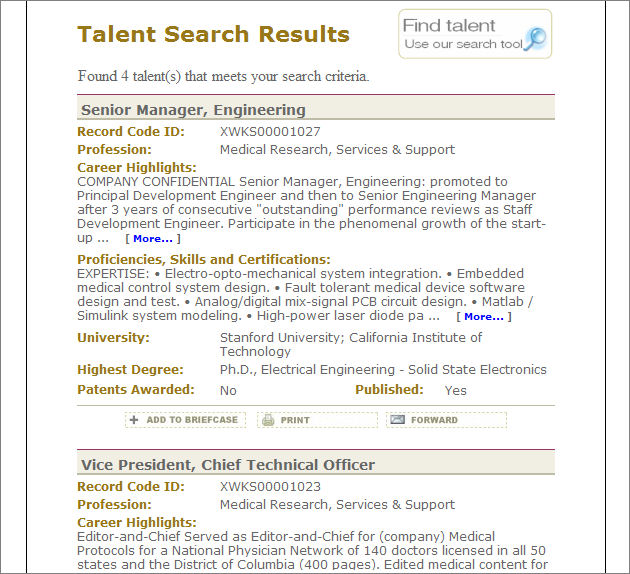The image size is (630, 574).
Task: Click the printer icon beside Print
Action: pyautogui.click(x=268, y=420)
